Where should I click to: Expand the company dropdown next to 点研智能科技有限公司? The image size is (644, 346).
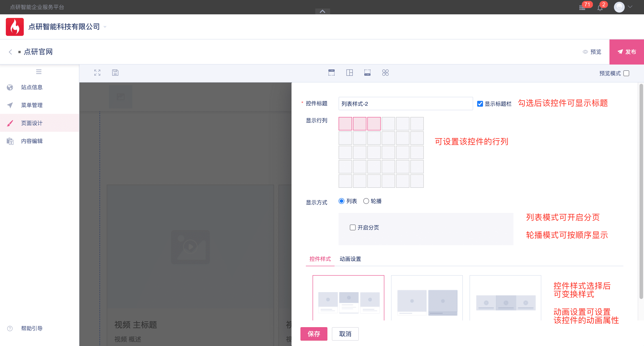pos(105,27)
